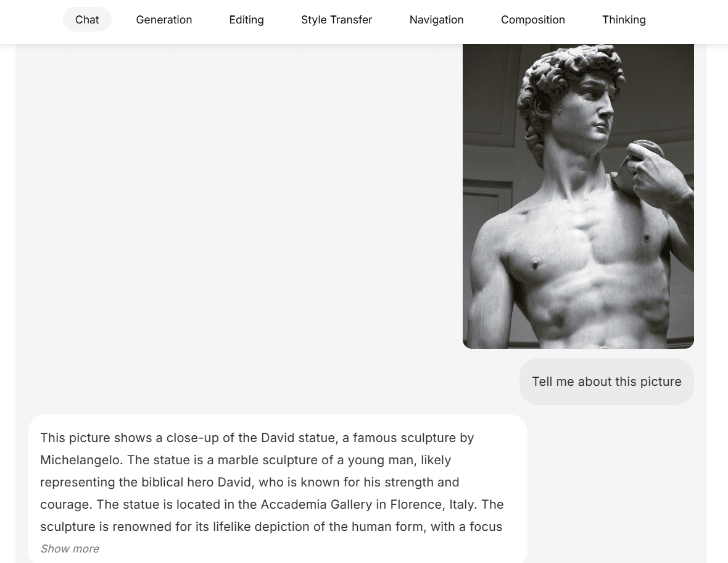728x563 pixels.
Task: Switch to the Composition tab
Action: click(x=532, y=20)
